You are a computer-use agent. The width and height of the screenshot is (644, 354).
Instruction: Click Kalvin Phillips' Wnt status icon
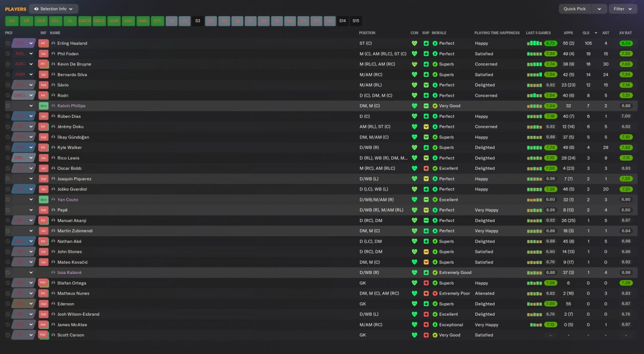coord(43,106)
